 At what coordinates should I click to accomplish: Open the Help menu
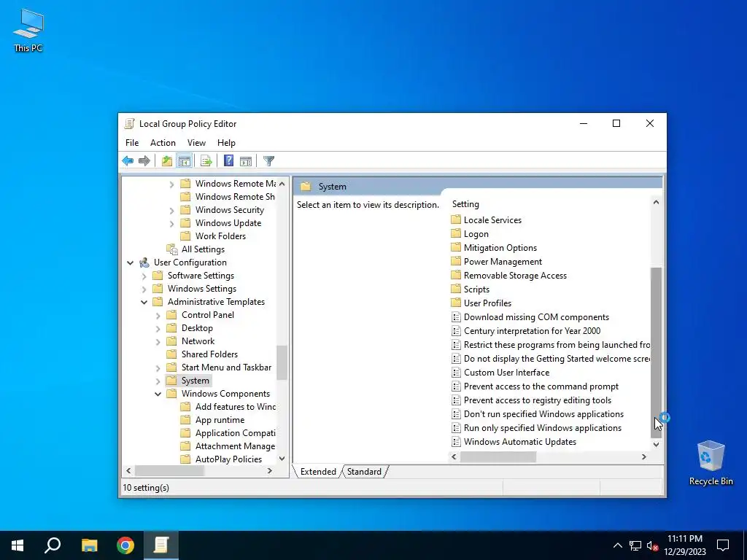point(226,143)
